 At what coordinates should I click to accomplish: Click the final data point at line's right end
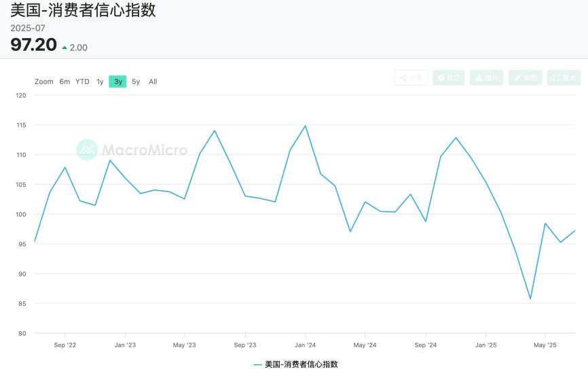tap(574, 231)
